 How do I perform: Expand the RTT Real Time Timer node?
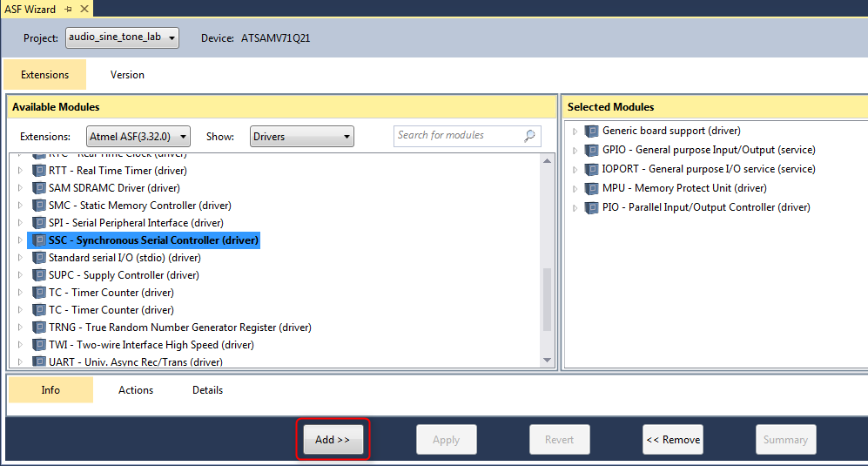pos(20,171)
